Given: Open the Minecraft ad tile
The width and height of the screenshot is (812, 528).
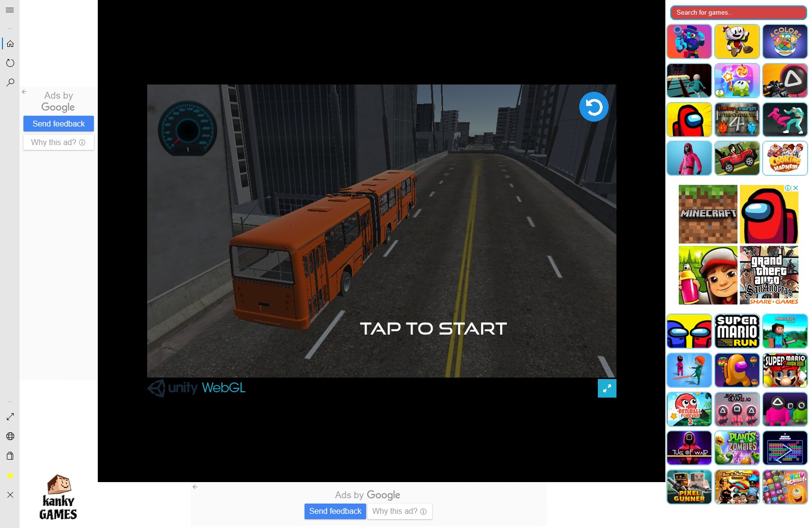Looking at the screenshot, I should coord(708,214).
